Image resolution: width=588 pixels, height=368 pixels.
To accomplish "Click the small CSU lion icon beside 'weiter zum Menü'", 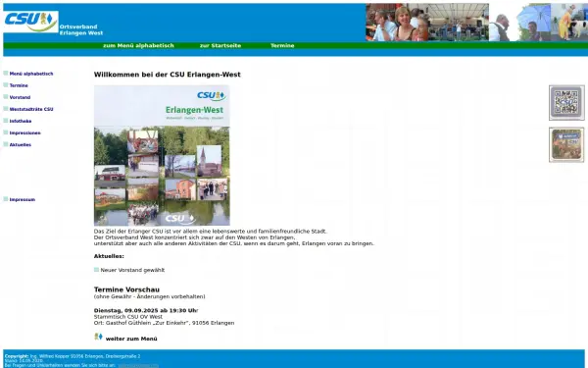I will 98,337.
